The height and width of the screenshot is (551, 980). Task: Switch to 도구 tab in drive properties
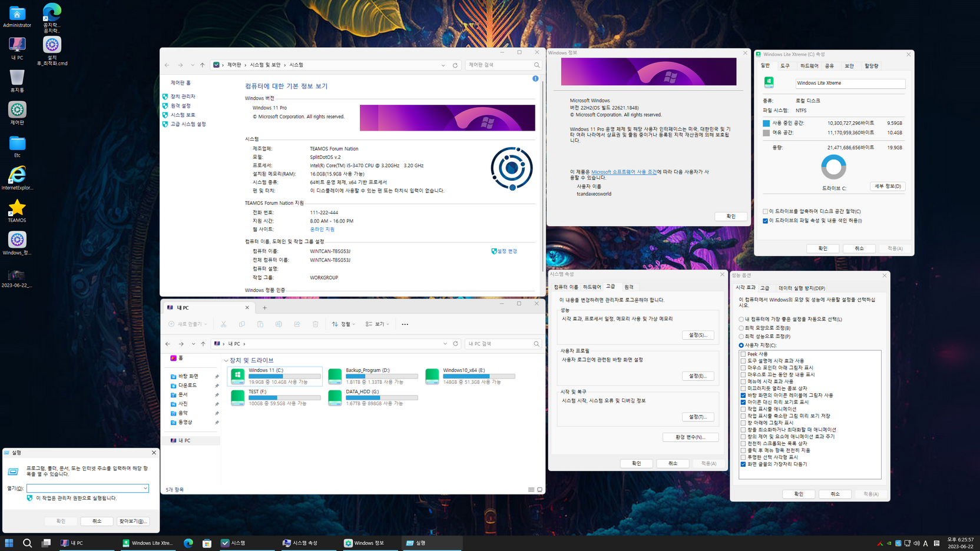[x=785, y=66]
